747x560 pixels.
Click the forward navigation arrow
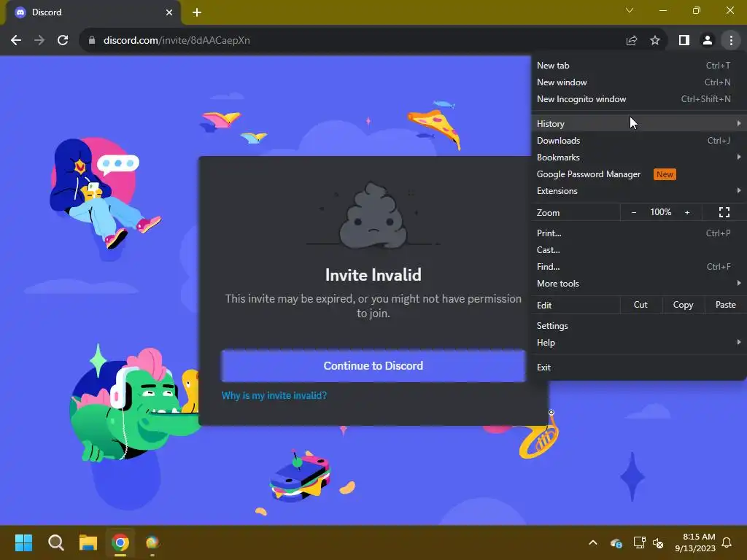point(39,41)
